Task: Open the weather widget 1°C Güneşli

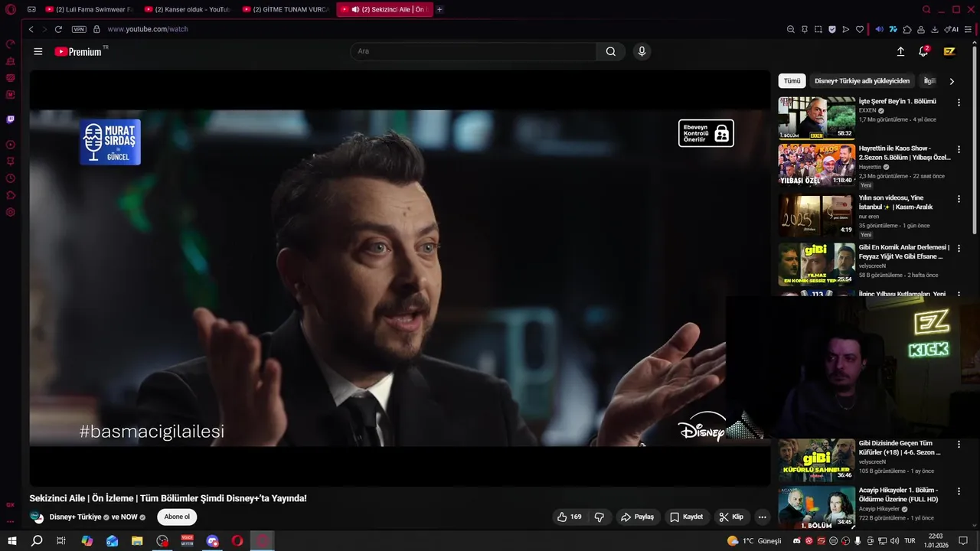Action: coord(755,540)
